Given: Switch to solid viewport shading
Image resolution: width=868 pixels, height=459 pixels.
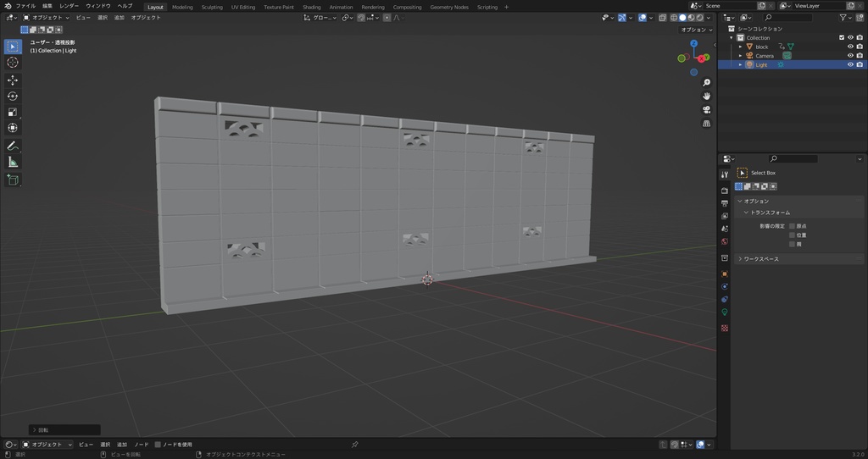Looking at the screenshot, I should click(682, 18).
